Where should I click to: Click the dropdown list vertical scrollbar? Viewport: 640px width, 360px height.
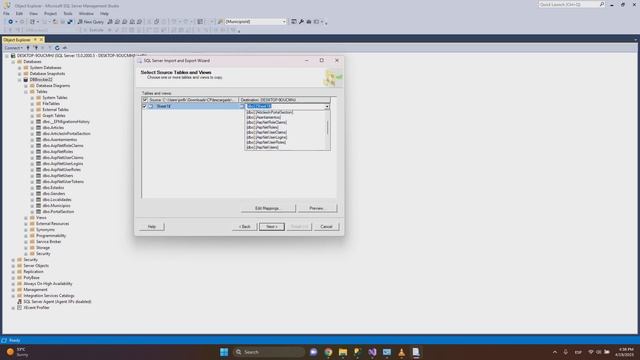tap(327, 130)
